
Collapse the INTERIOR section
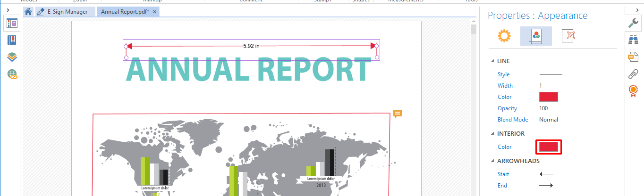(492, 134)
